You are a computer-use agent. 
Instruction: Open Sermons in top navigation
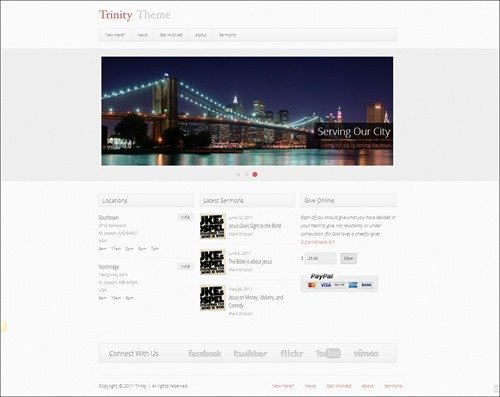click(x=227, y=35)
